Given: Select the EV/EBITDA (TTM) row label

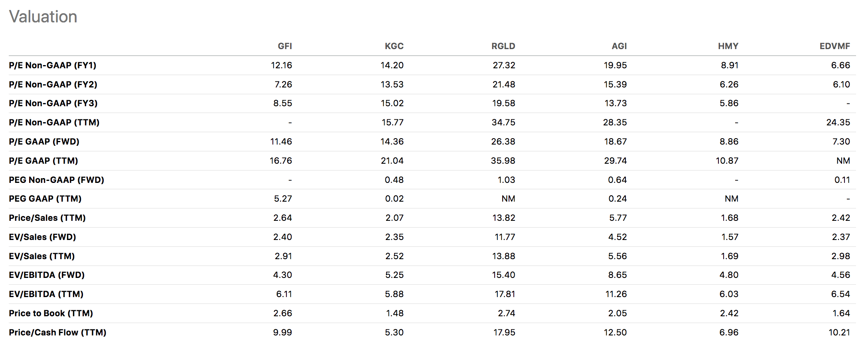Looking at the screenshot, I should point(46,294).
